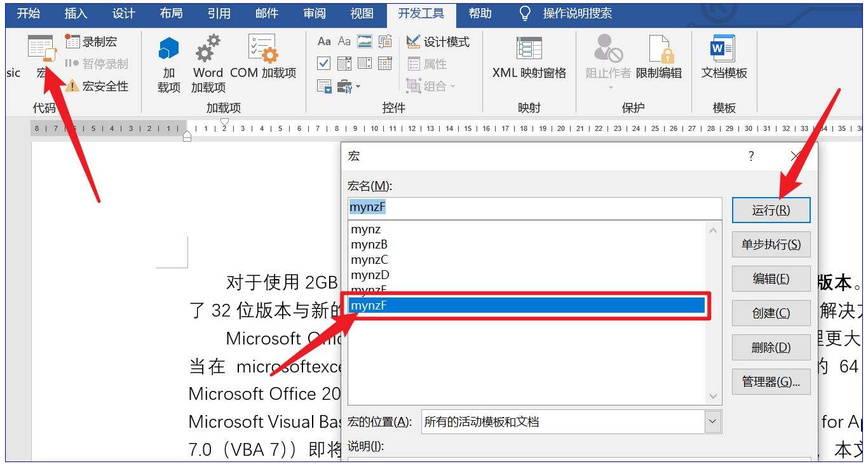Expand the 宏的位置 combo box
This screenshot has height=464, width=868.
713,421
